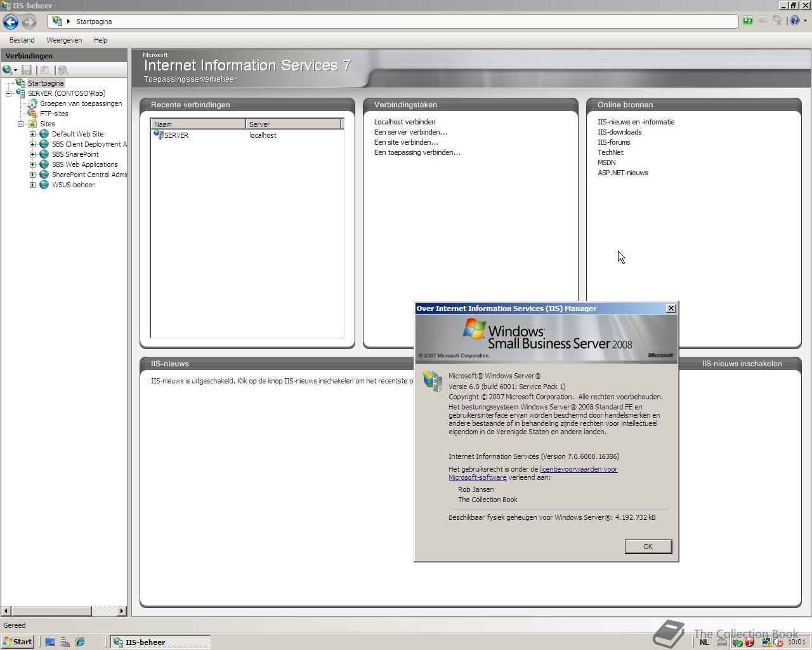
Task: Click globe icon of SBS Web Applications
Action: [x=44, y=164]
